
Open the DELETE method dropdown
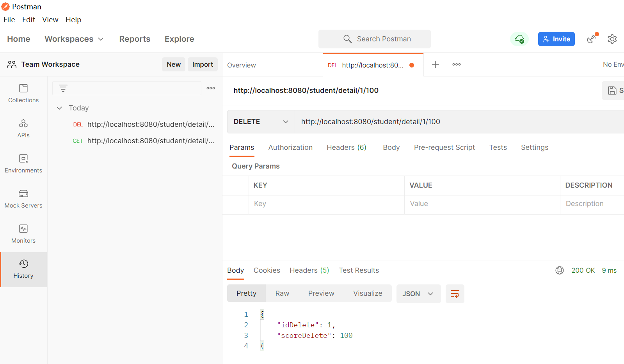click(x=261, y=122)
